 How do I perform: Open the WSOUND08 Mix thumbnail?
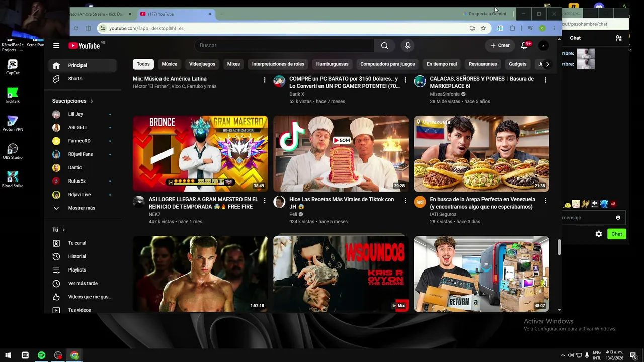[x=341, y=274]
